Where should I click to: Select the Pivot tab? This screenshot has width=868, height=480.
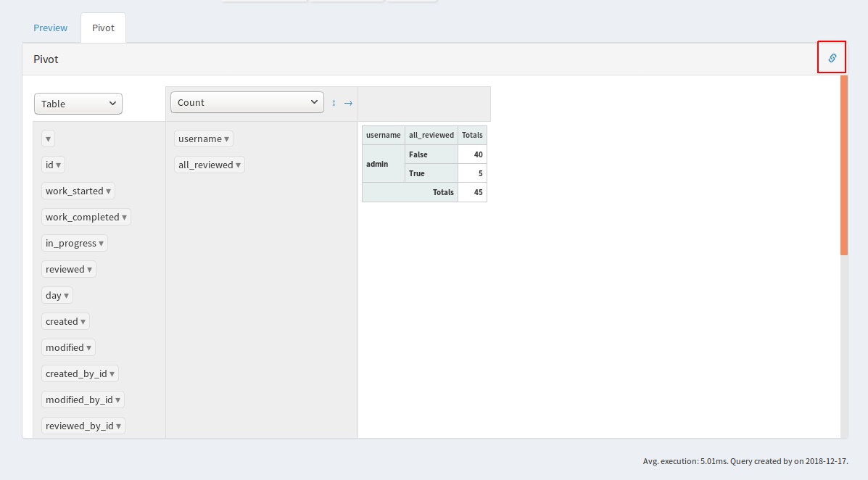pyautogui.click(x=103, y=28)
